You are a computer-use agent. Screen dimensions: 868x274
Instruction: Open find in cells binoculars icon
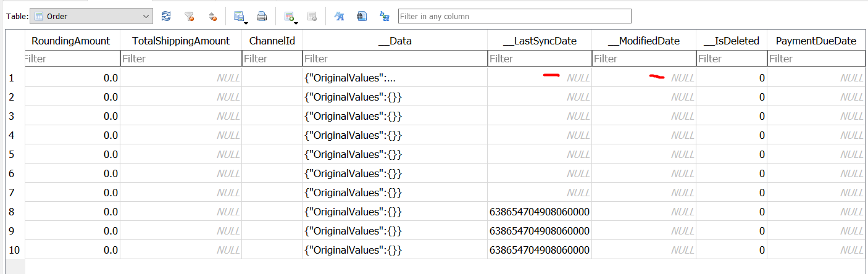pyautogui.click(x=362, y=17)
